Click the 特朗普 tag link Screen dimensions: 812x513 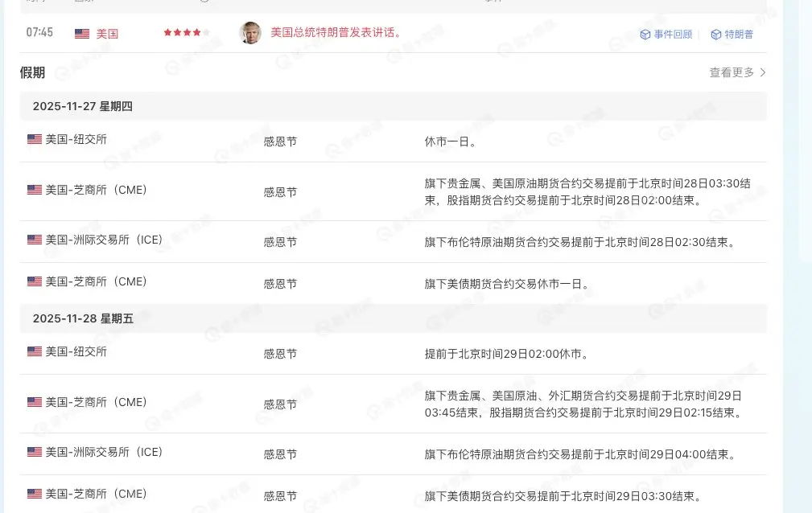739,34
